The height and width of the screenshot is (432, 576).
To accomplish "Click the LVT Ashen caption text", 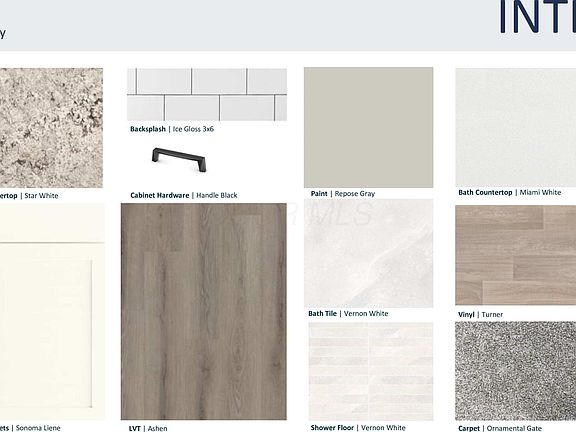I will coord(148,428).
